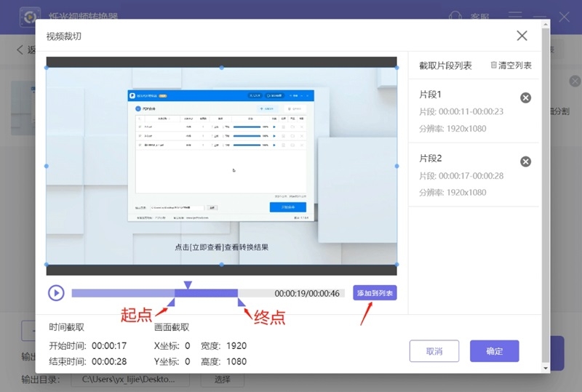Click the playhead triangle marker on the timeline

[188, 285]
